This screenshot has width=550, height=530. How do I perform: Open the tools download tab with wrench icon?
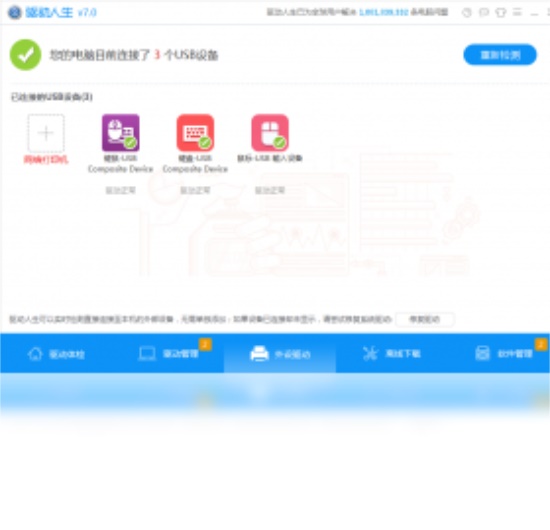[391, 354]
